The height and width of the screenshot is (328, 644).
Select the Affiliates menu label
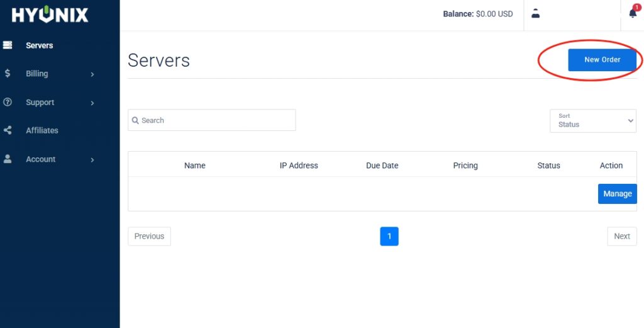coord(42,130)
